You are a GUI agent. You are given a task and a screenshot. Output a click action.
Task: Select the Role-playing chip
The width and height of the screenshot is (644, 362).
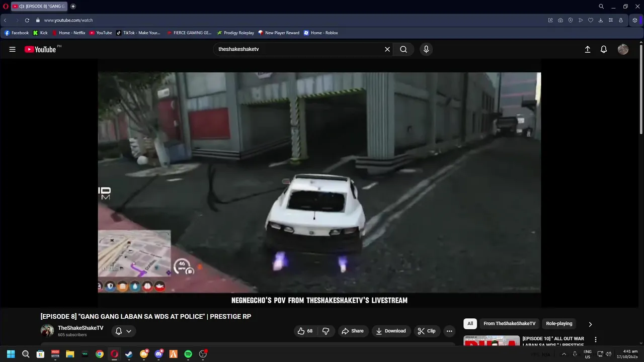point(559,324)
